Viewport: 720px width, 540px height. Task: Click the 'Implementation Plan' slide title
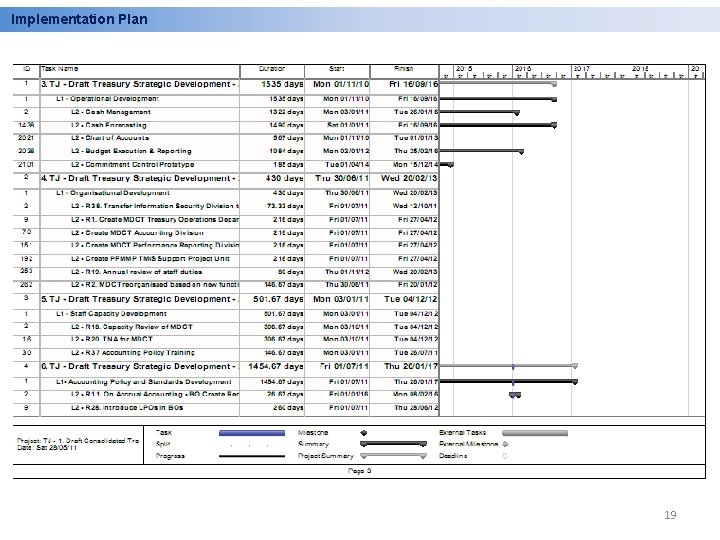[79, 19]
